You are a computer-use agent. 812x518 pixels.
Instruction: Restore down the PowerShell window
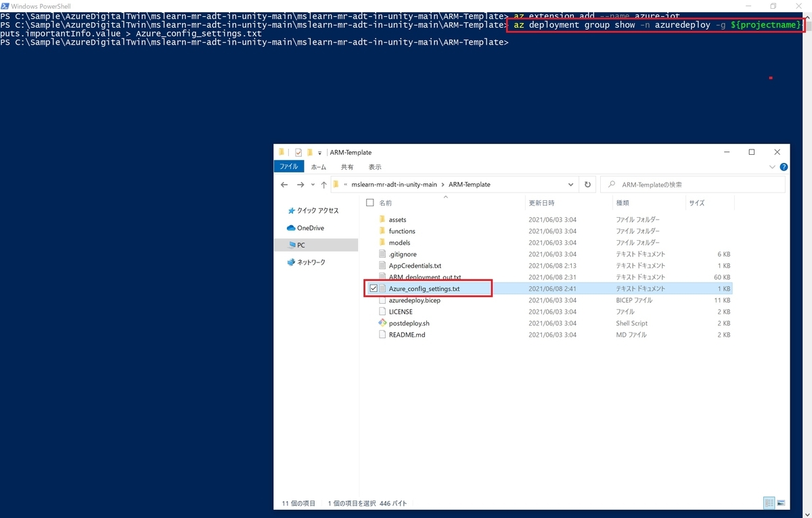[x=773, y=5]
